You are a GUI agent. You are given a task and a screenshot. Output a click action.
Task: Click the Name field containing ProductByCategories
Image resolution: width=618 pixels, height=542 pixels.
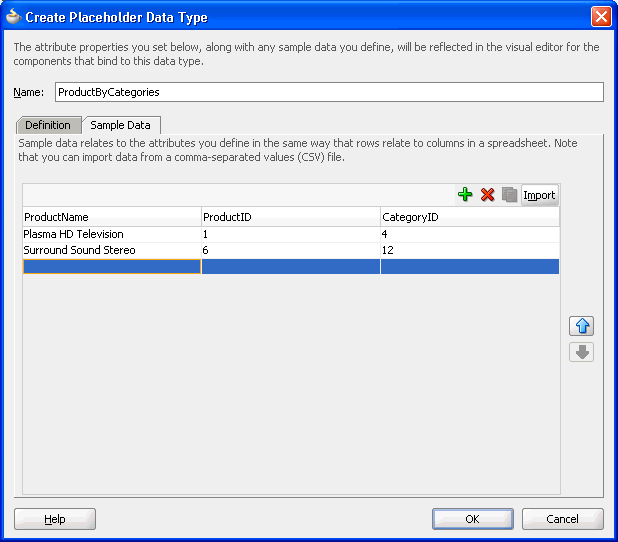click(329, 92)
